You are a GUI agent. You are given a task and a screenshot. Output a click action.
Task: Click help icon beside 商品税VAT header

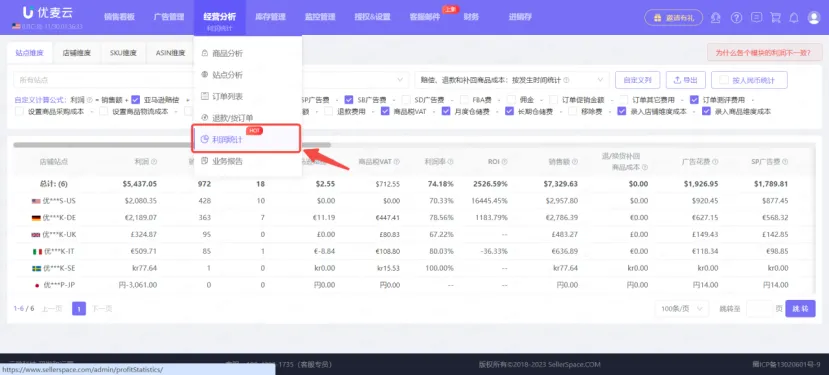point(396,162)
